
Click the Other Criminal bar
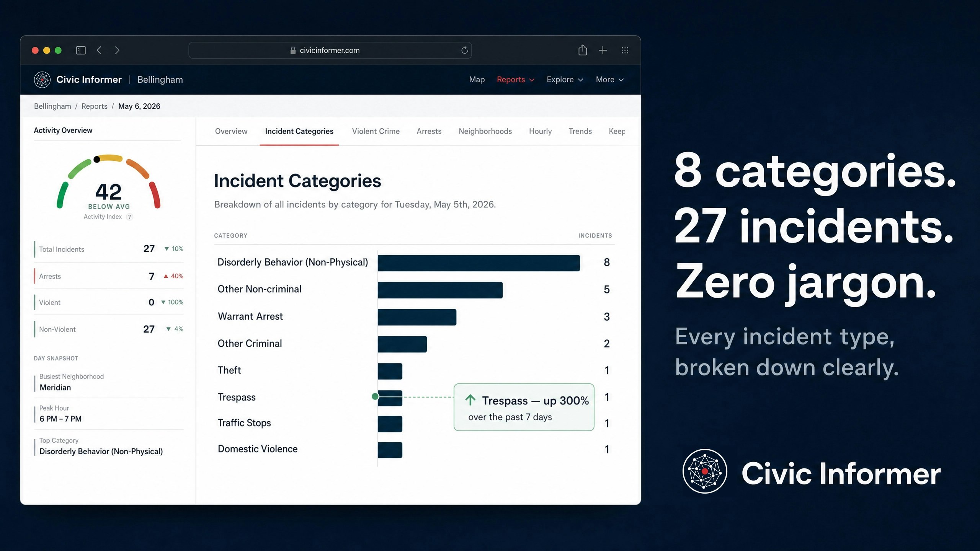402,344
